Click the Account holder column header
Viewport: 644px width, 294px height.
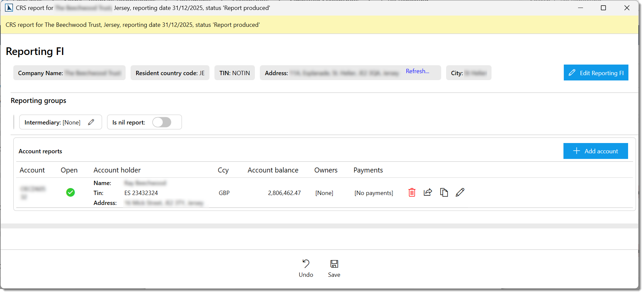click(x=117, y=170)
